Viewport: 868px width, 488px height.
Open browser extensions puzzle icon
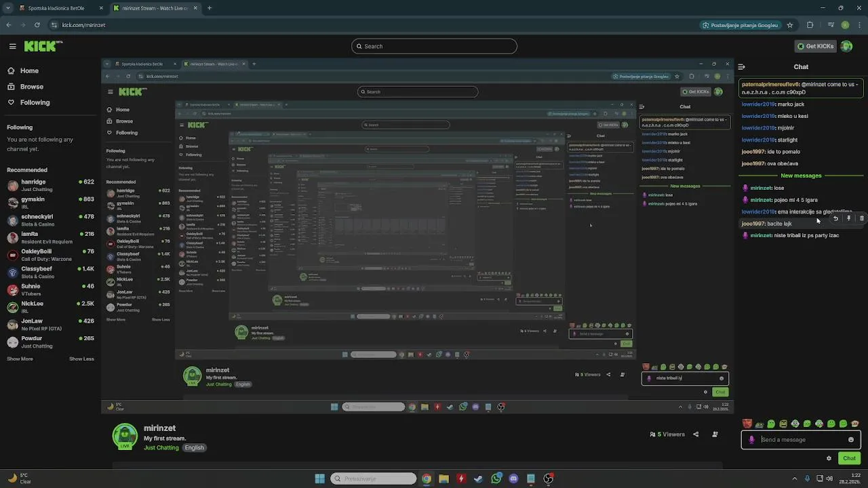point(810,25)
